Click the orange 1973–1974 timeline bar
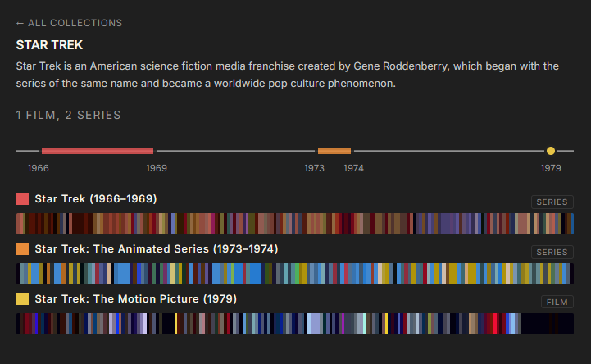The height and width of the screenshot is (364, 591). pyautogui.click(x=334, y=151)
